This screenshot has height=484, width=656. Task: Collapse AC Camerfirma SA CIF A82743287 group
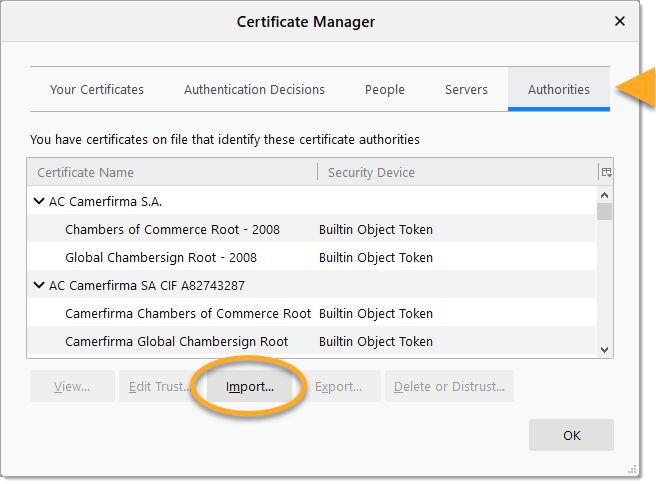pyautogui.click(x=39, y=285)
